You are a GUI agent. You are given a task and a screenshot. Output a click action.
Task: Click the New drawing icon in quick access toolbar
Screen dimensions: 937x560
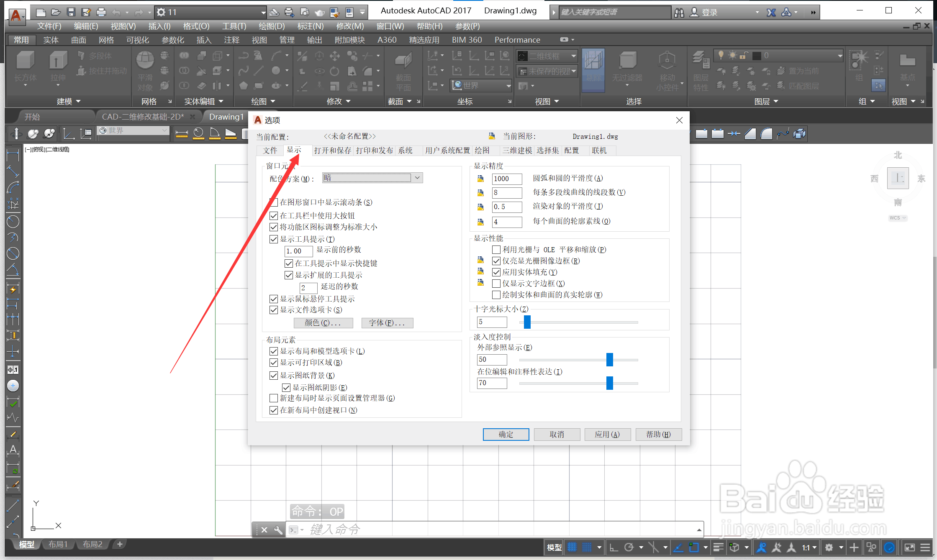[41, 12]
